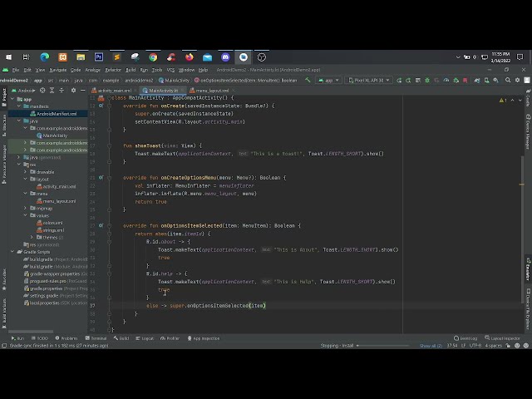Open the Profile app speedometer icon

click(x=446, y=81)
